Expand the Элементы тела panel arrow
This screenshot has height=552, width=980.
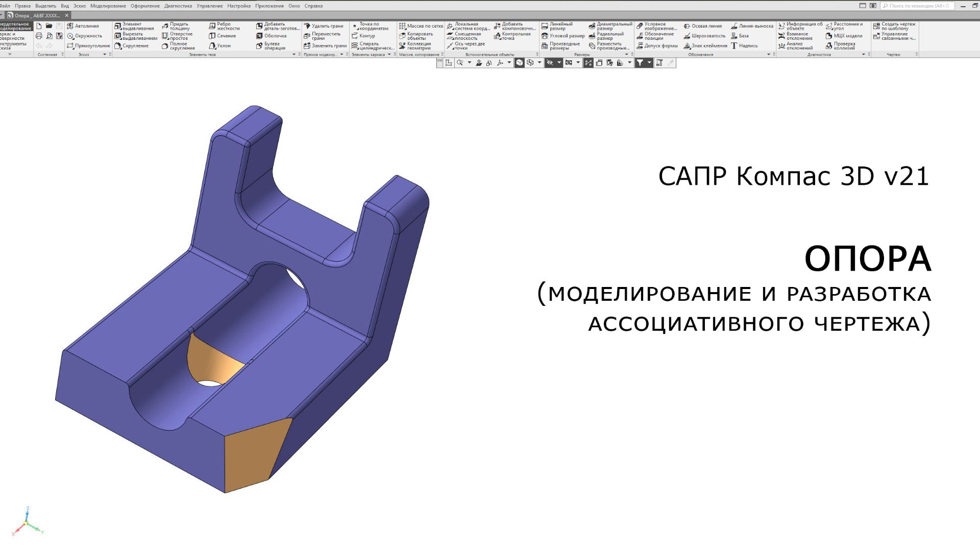click(294, 54)
